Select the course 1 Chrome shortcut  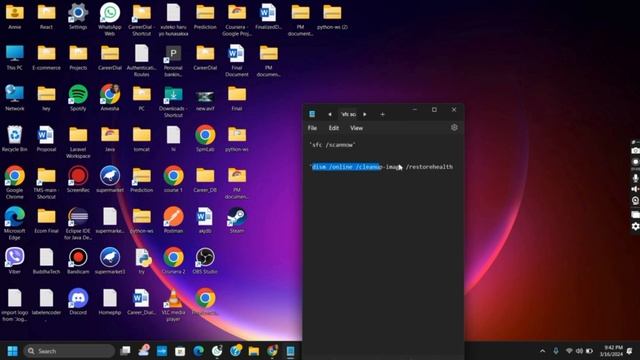[173, 180]
